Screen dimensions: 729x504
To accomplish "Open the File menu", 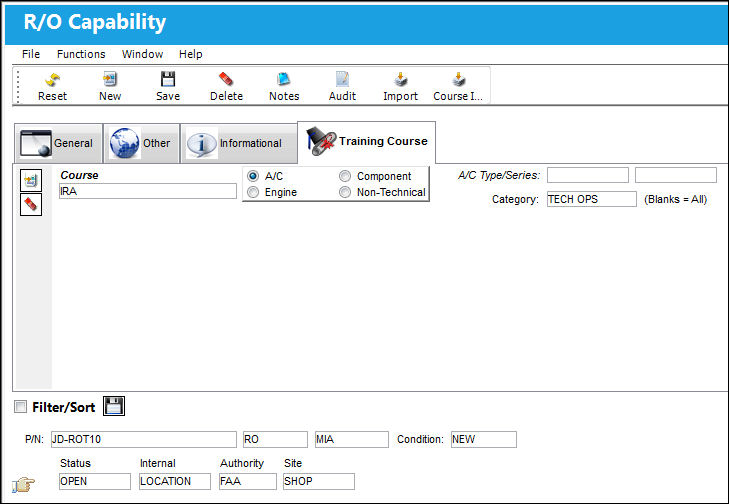I will (31, 54).
